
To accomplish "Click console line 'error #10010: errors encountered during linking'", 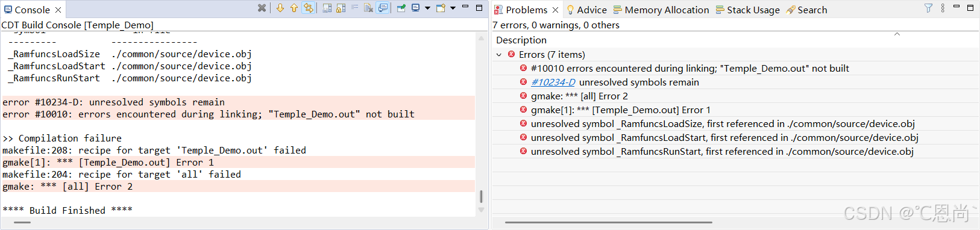I will (x=209, y=114).
